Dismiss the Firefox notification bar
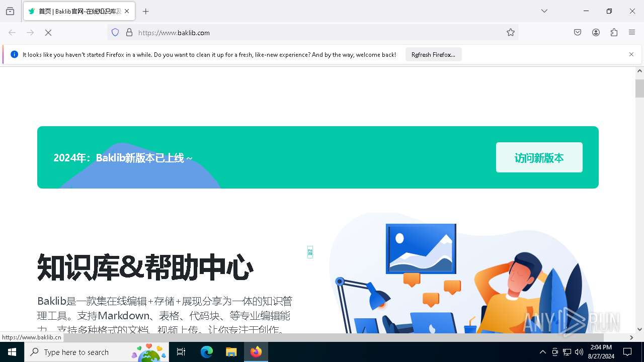Image resolution: width=644 pixels, height=362 pixels. pyautogui.click(x=631, y=54)
